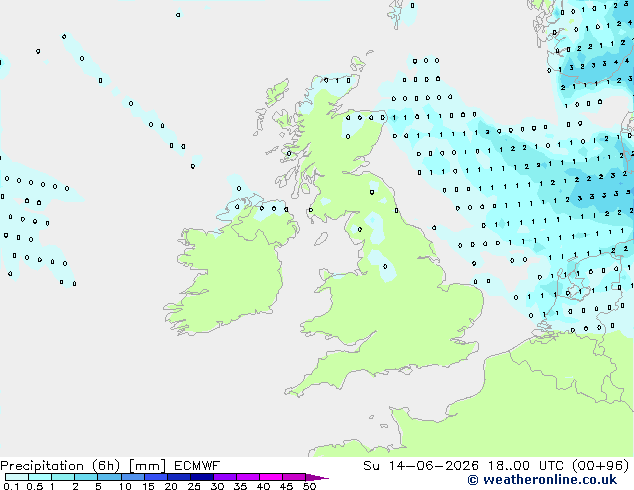634x490 pixels.
Task: Click the 'Precipitation (6h)' title text
Action: pyautogui.click(x=60, y=466)
